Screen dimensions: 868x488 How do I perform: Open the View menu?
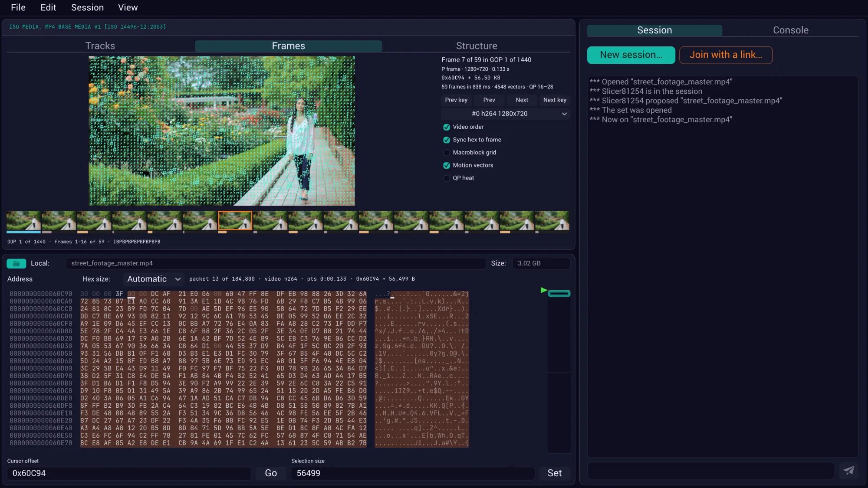(x=128, y=7)
